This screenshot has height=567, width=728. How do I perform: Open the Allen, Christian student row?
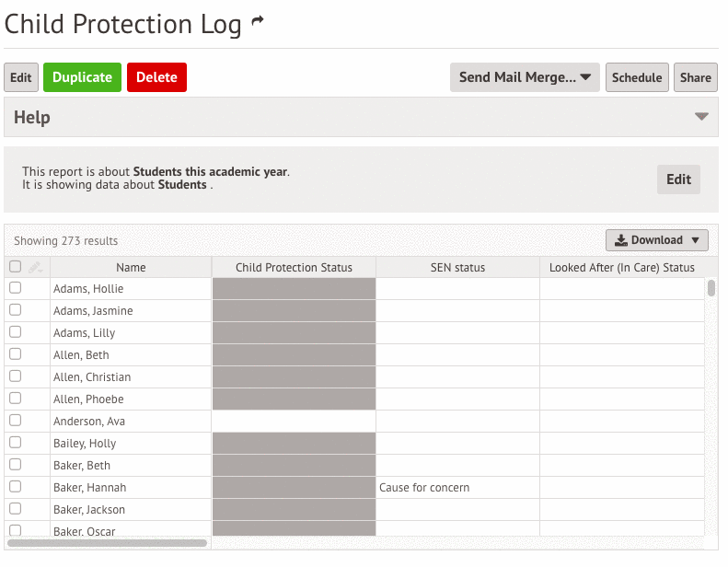pos(92,376)
